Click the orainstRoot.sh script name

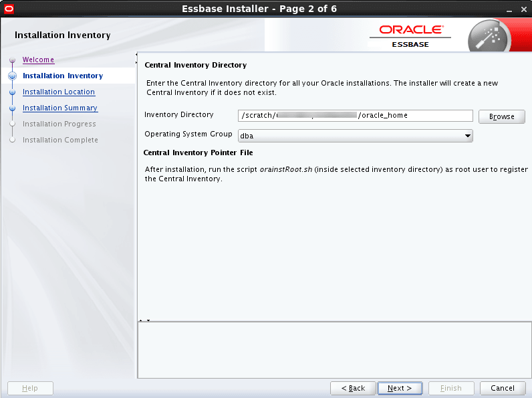coord(285,169)
